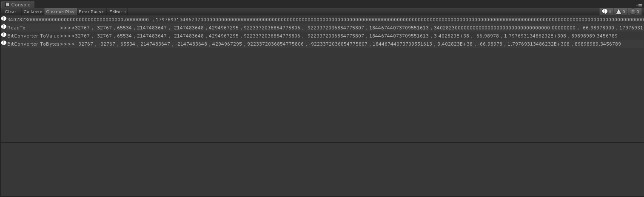644x197 pixels.
Task: Enable Error Pause in the console
Action: tap(91, 12)
